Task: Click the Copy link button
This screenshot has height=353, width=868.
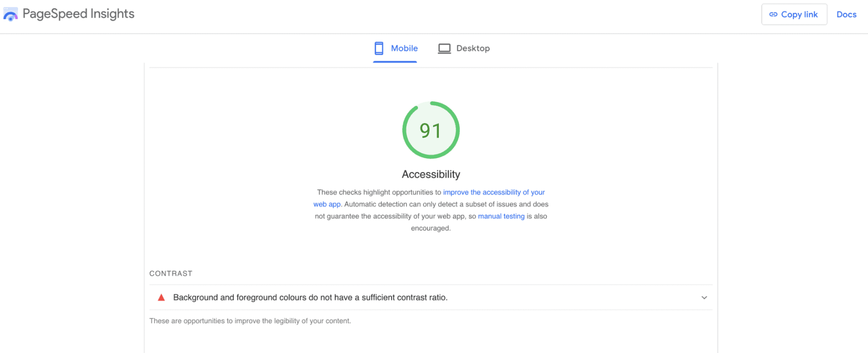Action: click(x=794, y=14)
